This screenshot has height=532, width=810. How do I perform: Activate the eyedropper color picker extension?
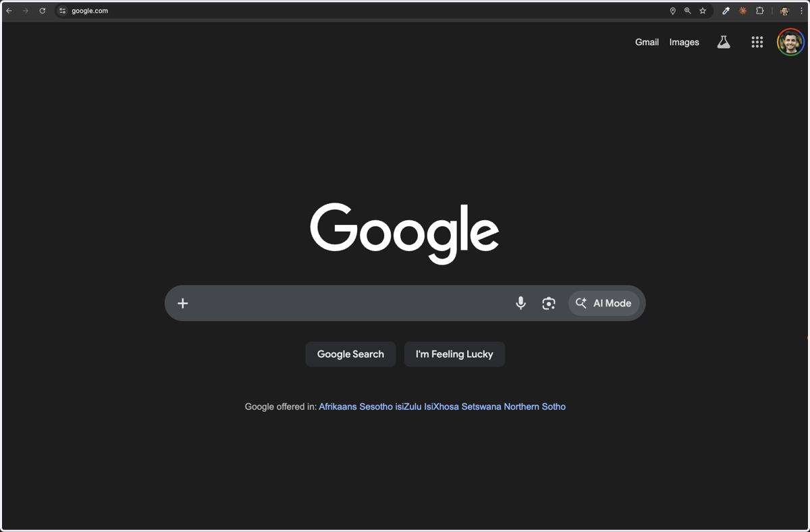point(726,11)
